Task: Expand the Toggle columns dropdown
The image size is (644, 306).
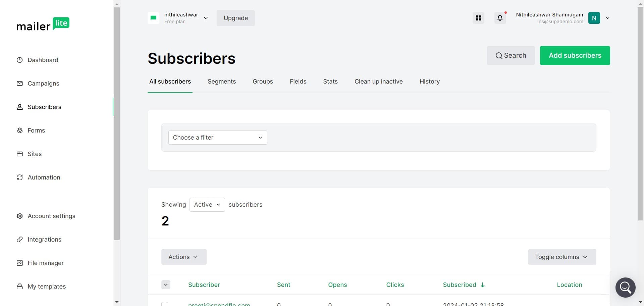Action: click(x=562, y=257)
